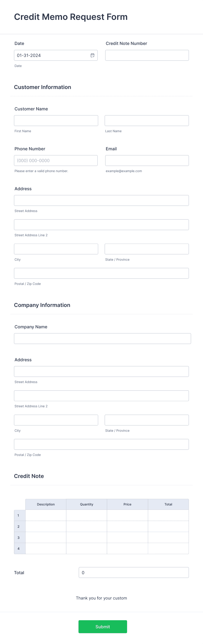
Task: Click the Company Name field
Action: 102,338
